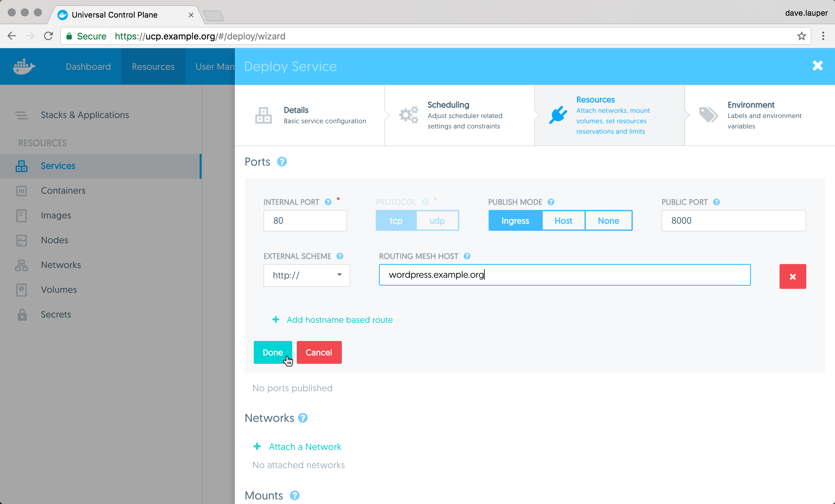835x504 pixels.
Task: Click the Networks section help icon
Action: point(303,418)
